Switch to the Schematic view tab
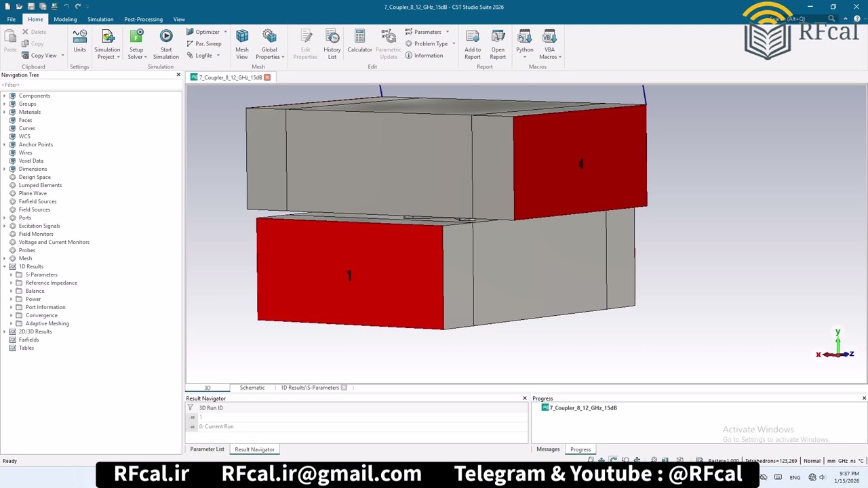Screen dimensions: 868x488 (252, 388)
